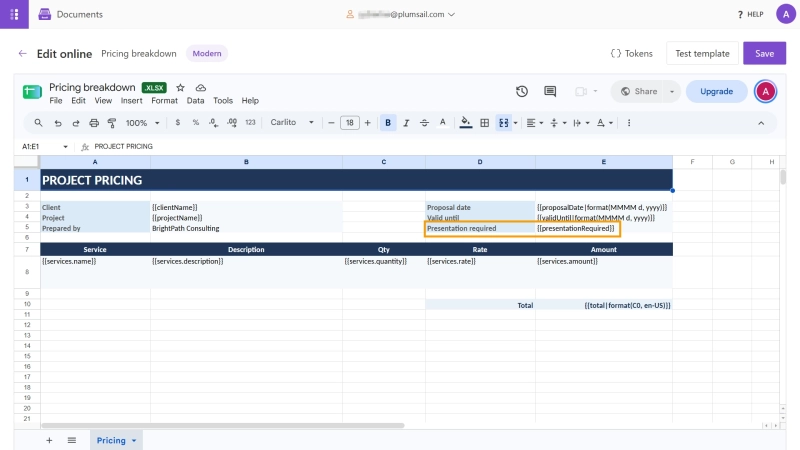Click the Save button
800x450 pixels.
pos(764,54)
